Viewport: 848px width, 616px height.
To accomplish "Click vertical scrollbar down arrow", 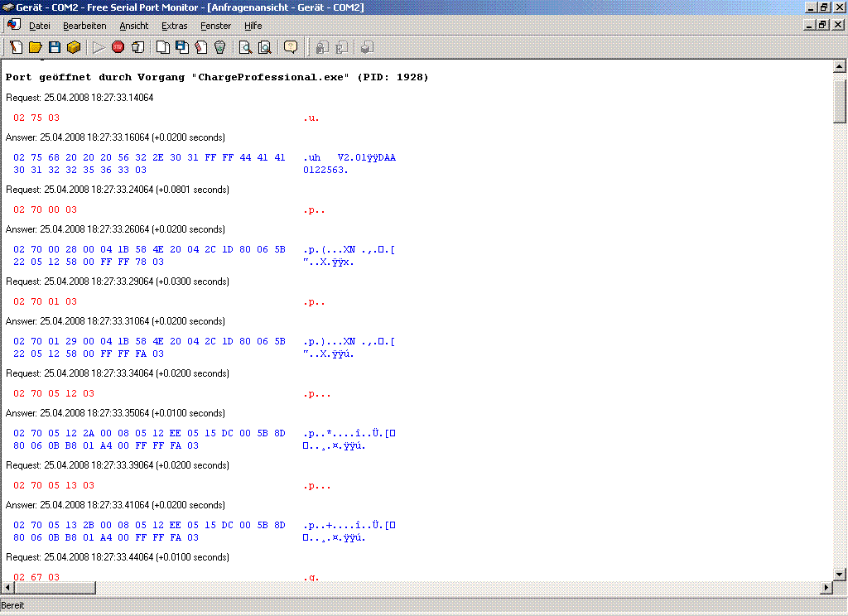I will point(840,575).
